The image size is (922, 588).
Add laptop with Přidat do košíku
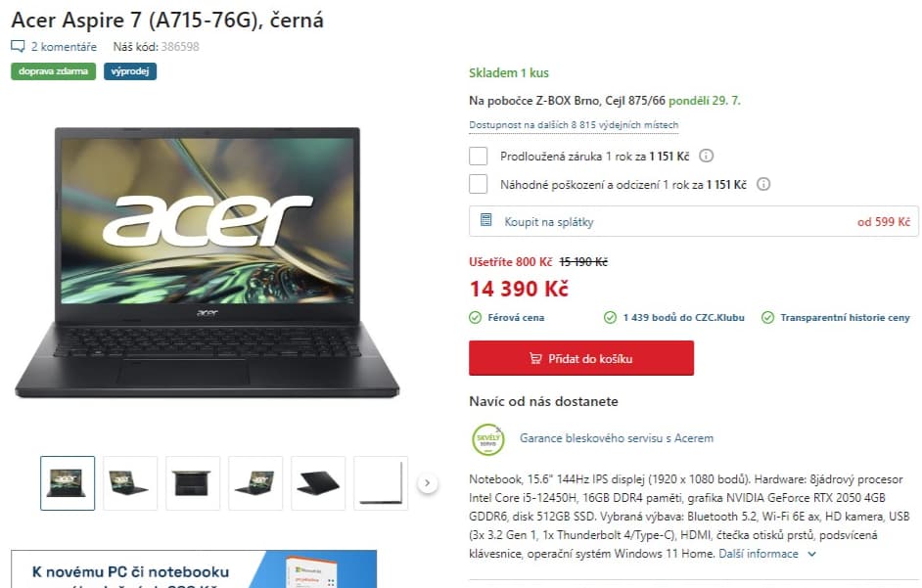[581, 358]
